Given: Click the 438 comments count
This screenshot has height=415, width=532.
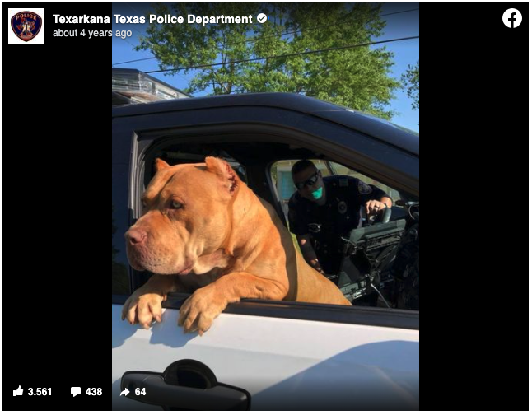Looking at the screenshot, I should click(x=94, y=392).
